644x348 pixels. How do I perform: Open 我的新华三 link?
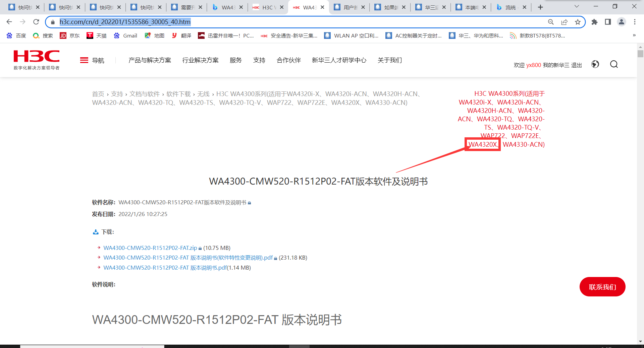[x=556, y=65]
